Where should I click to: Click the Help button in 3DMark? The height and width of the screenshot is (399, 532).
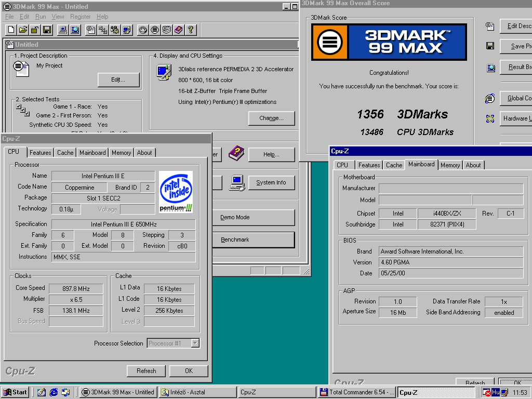coord(271,154)
